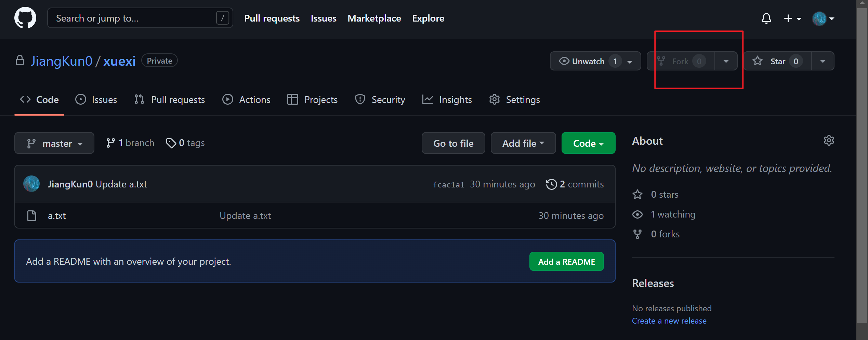Expand the Fork dropdown arrow
868x340 pixels.
(726, 61)
